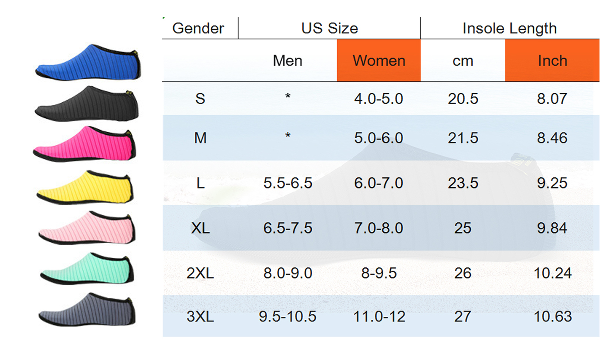607x364 pixels.
Task: Select the XL size row label
Action: [x=200, y=228]
